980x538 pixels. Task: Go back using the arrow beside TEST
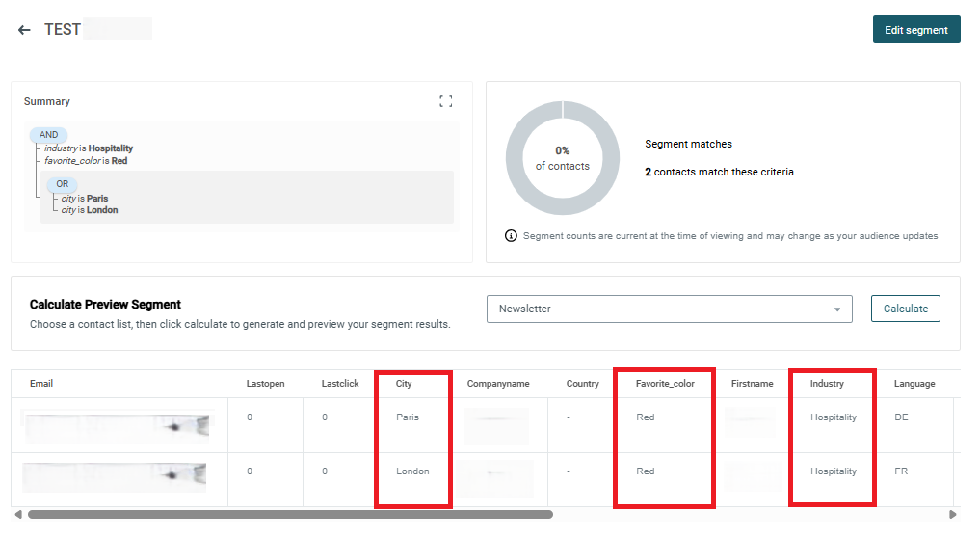pyautogui.click(x=24, y=30)
